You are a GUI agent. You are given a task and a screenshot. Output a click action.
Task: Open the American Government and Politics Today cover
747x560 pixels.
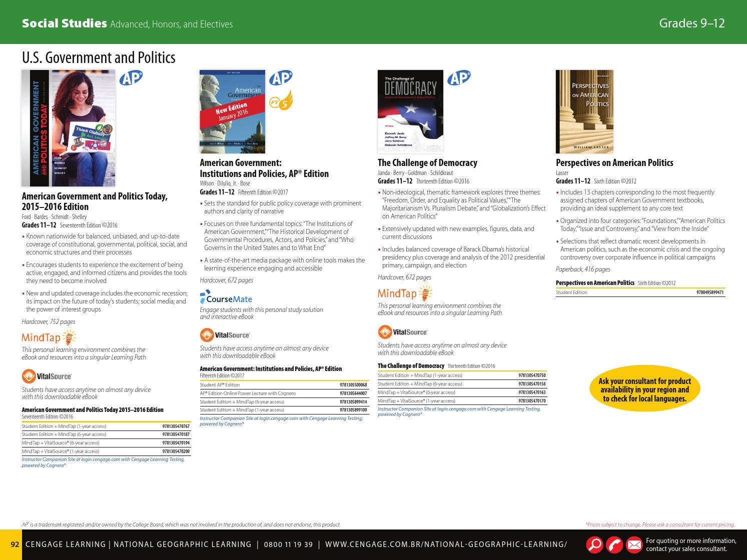tap(69, 128)
